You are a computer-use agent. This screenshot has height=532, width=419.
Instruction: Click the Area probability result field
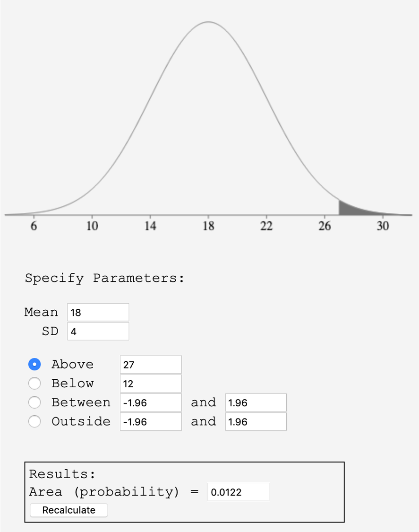238,492
